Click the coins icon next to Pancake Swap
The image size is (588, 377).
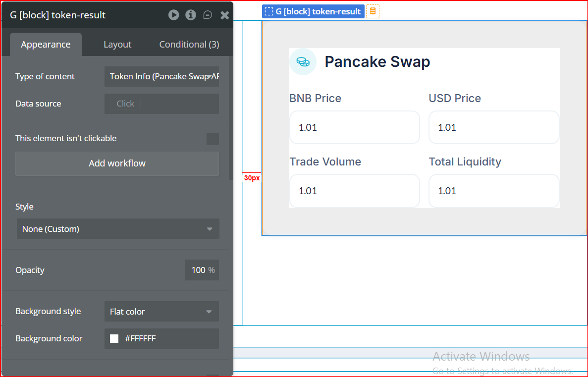click(303, 62)
